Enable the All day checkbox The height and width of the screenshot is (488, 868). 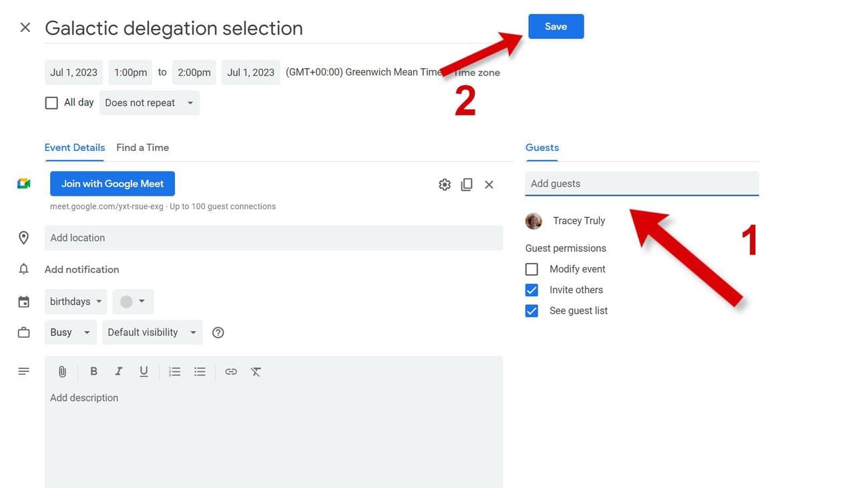tap(51, 103)
